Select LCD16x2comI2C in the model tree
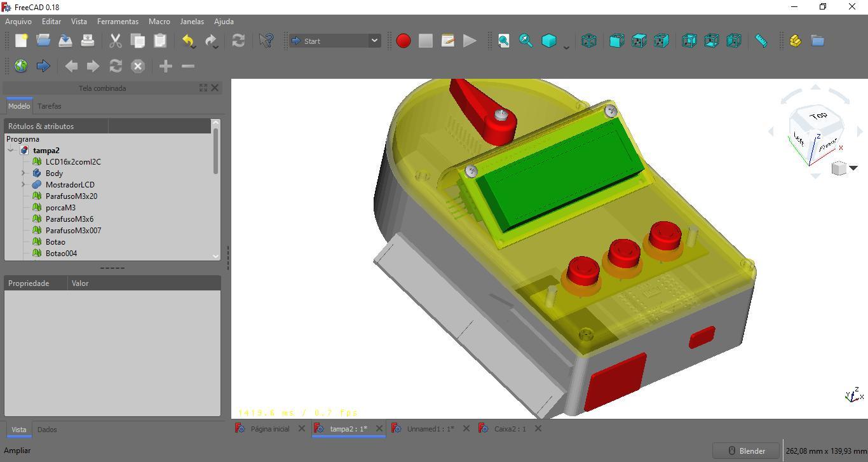The width and height of the screenshot is (868, 462). coord(73,162)
